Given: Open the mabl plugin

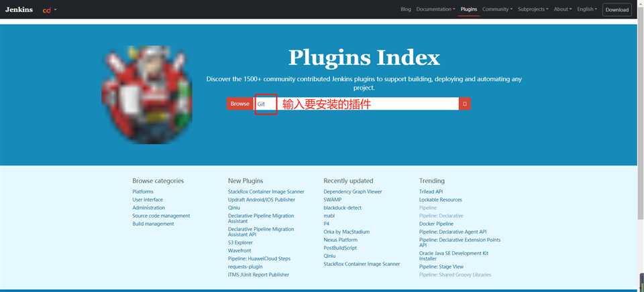Looking at the screenshot, I should point(329,216).
